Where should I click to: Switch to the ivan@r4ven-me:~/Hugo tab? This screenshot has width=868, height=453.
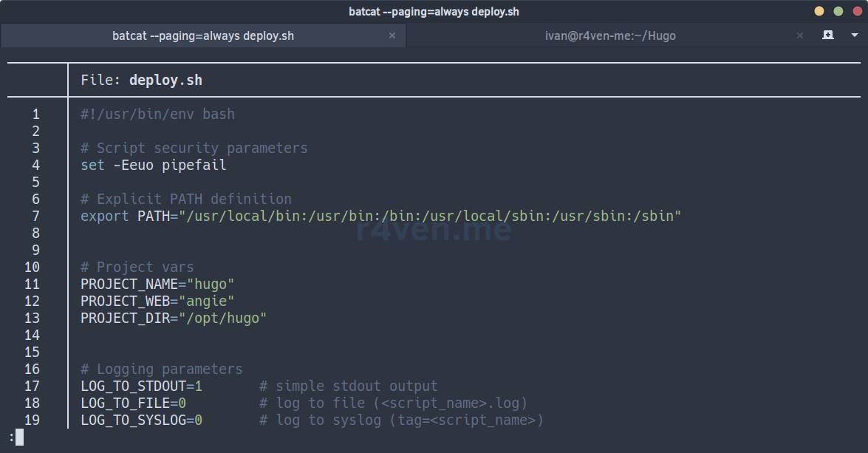[x=609, y=35]
